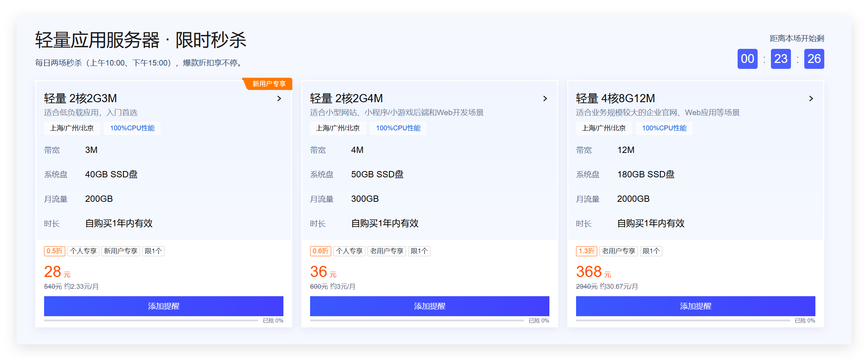
Task: Click the 300GB monthly traffic value
Action: (365, 199)
